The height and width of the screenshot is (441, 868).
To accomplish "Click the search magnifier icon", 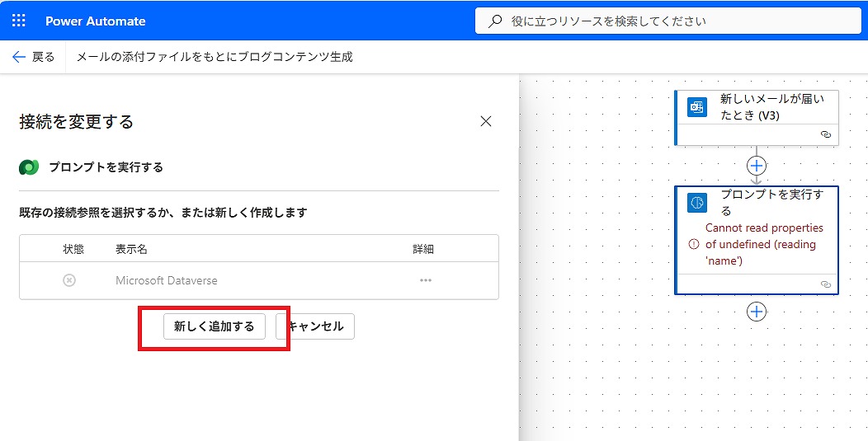I will (495, 21).
